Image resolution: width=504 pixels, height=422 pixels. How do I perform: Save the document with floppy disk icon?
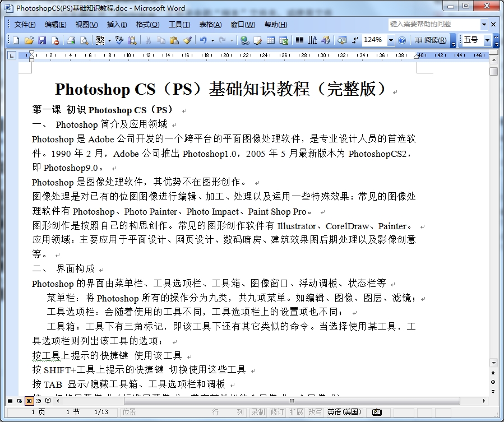pos(42,40)
